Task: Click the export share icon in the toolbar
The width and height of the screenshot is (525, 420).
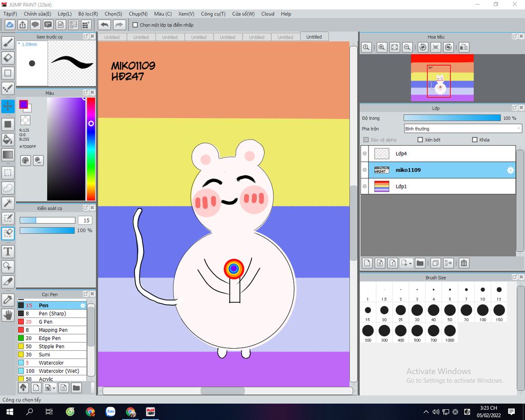Action: click(x=23, y=25)
